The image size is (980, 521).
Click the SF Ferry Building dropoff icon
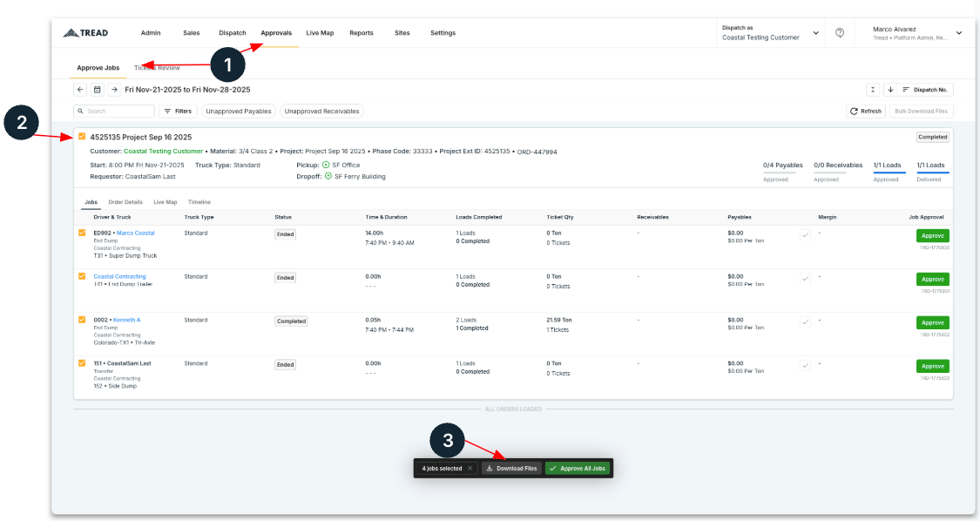click(328, 176)
